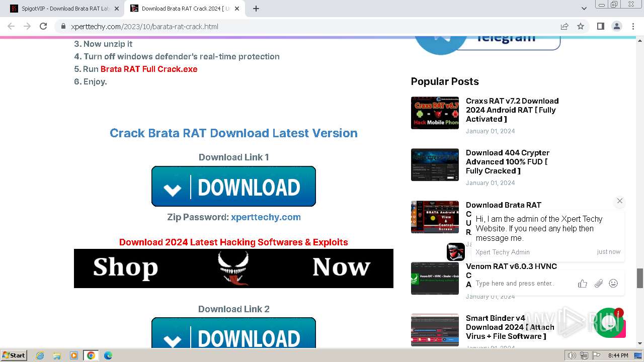644x362 pixels.
Task: Open Smart Binder v4 Download post
Action: click(510, 327)
